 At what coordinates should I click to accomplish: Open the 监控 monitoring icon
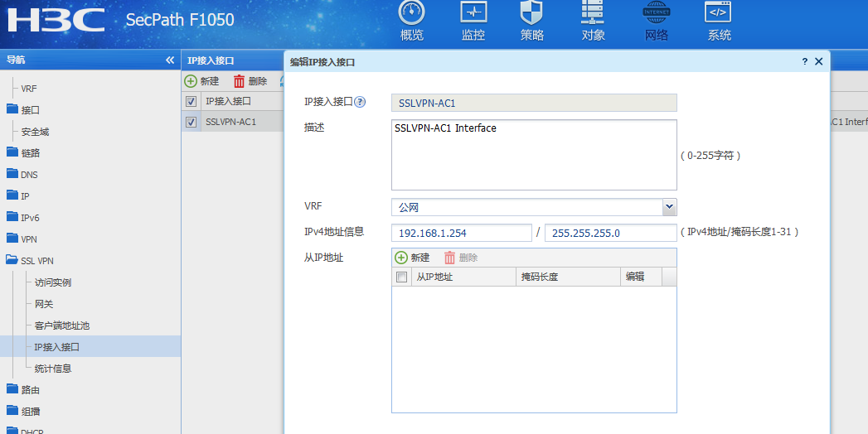[473, 12]
